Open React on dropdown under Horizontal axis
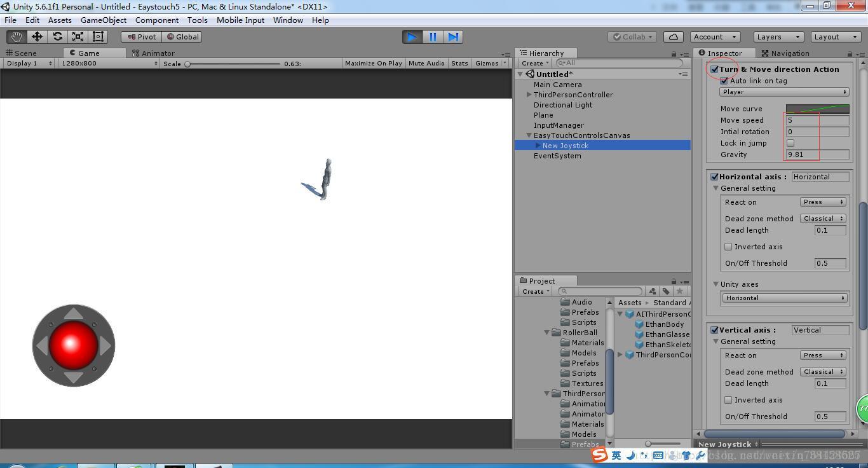Viewport: 868px width, 468px height. (823, 202)
